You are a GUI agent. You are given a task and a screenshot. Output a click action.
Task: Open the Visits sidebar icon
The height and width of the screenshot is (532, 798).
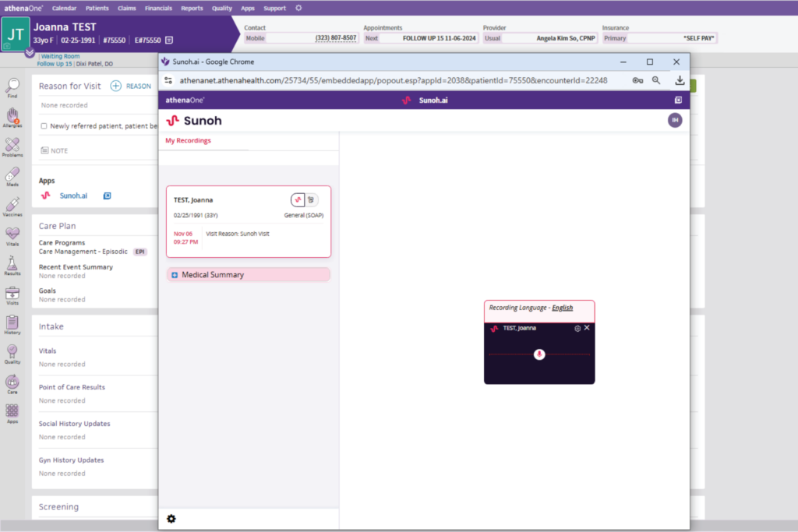(12, 295)
